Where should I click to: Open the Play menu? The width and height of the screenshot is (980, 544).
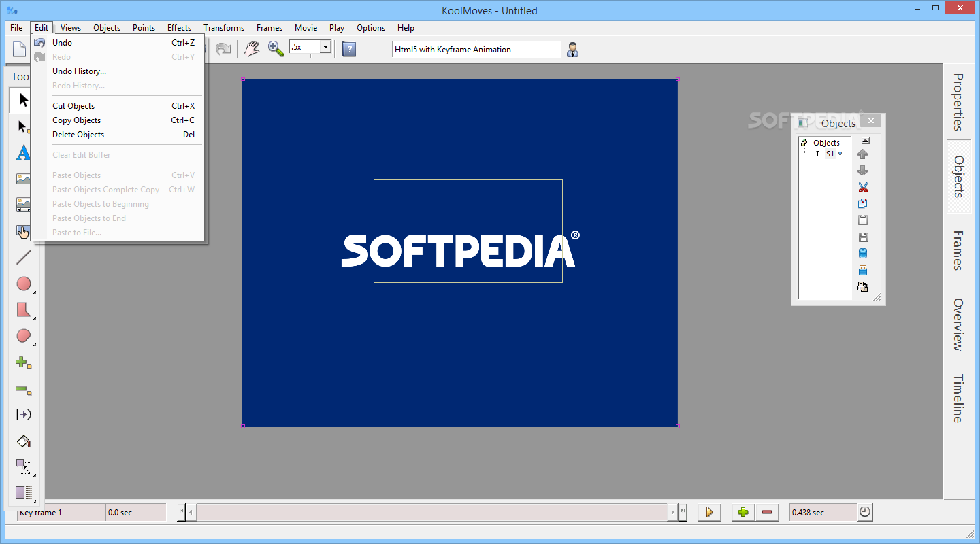pyautogui.click(x=337, y=28)
